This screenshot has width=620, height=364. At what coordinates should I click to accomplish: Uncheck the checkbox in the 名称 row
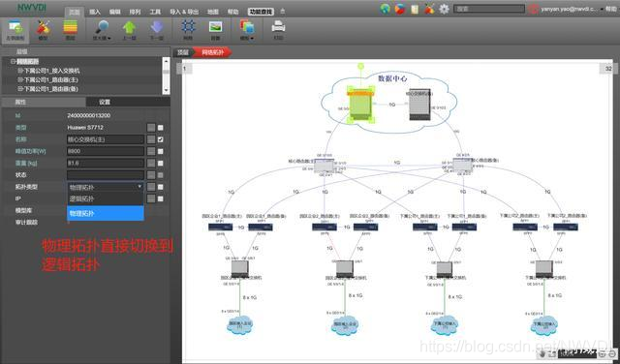[160, 139]
